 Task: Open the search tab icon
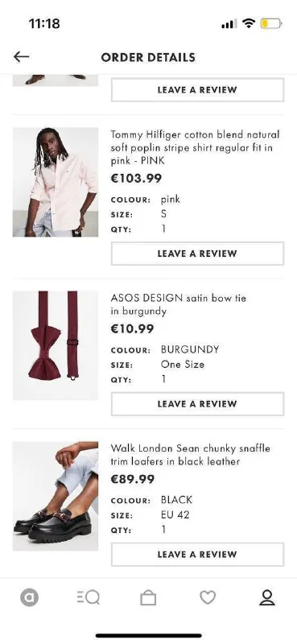(x=89, y=597)
